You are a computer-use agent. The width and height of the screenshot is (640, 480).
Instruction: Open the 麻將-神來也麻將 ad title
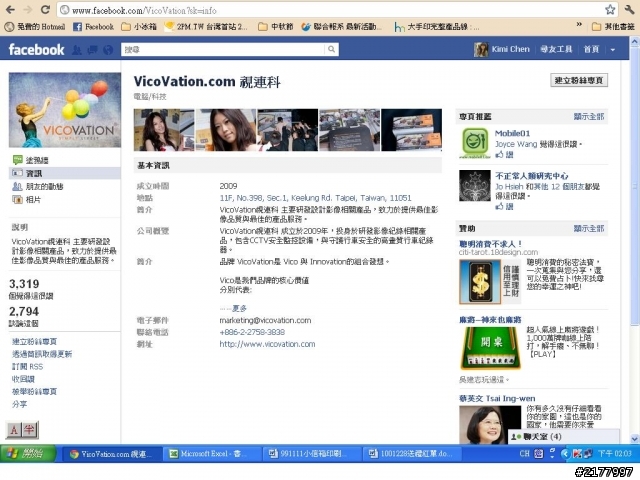coord(490,320)
